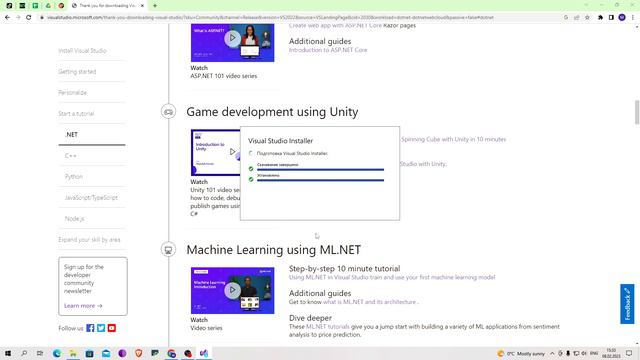Open the browser extensions puzzle icon
This screenshot has width=640, height=360.
point(600,18)
